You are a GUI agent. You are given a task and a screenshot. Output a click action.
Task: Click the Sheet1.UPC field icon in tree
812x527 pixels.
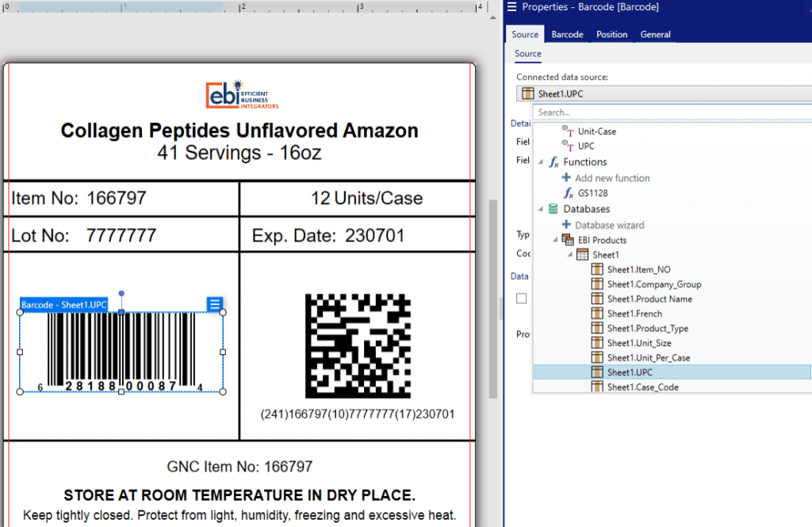click(597, 372)
